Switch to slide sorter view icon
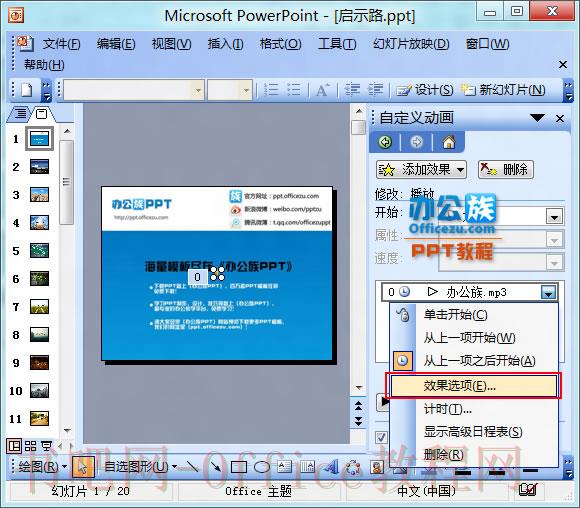 pyautogui.click(x=30, y=446)
